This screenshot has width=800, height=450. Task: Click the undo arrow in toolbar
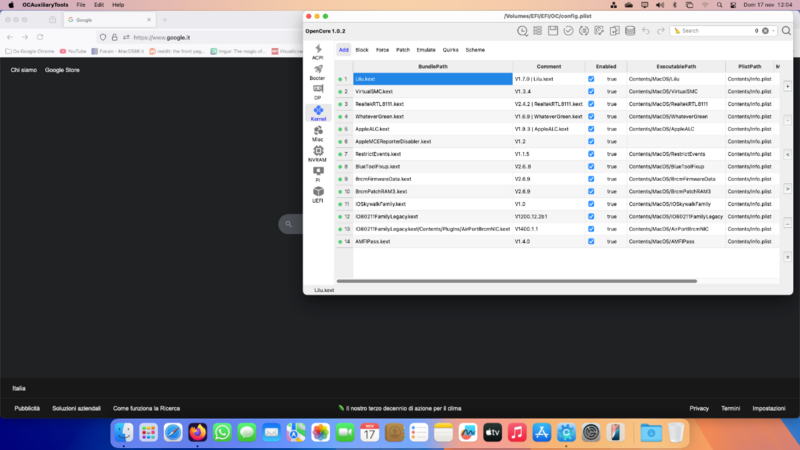point(645,31)
